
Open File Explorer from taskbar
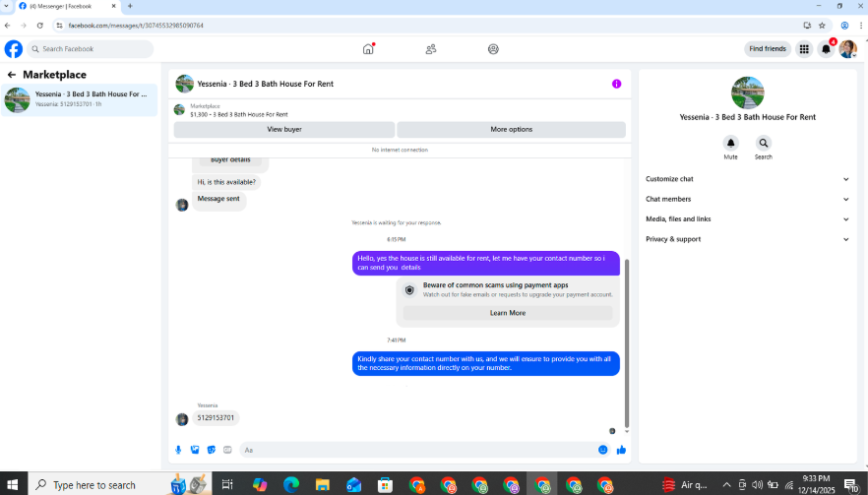pyautogui.click(x=322, y=485)
